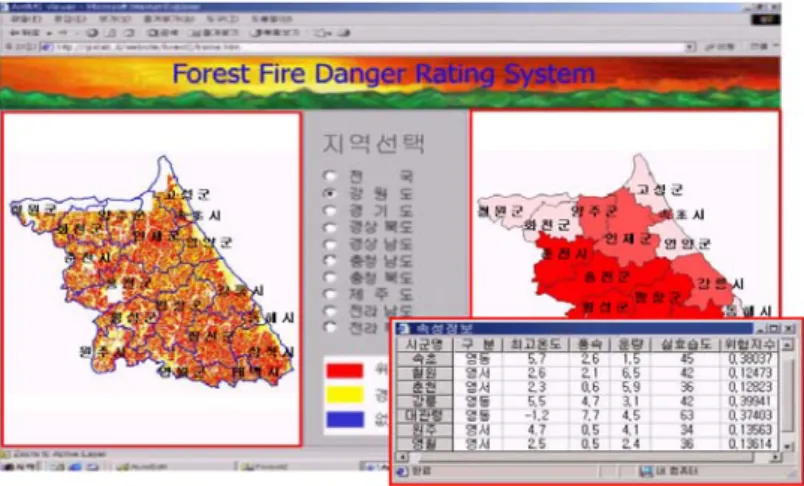Select the 충청북도 region radio button
Viewport: 804px width, 486px height.
point(331,278)
